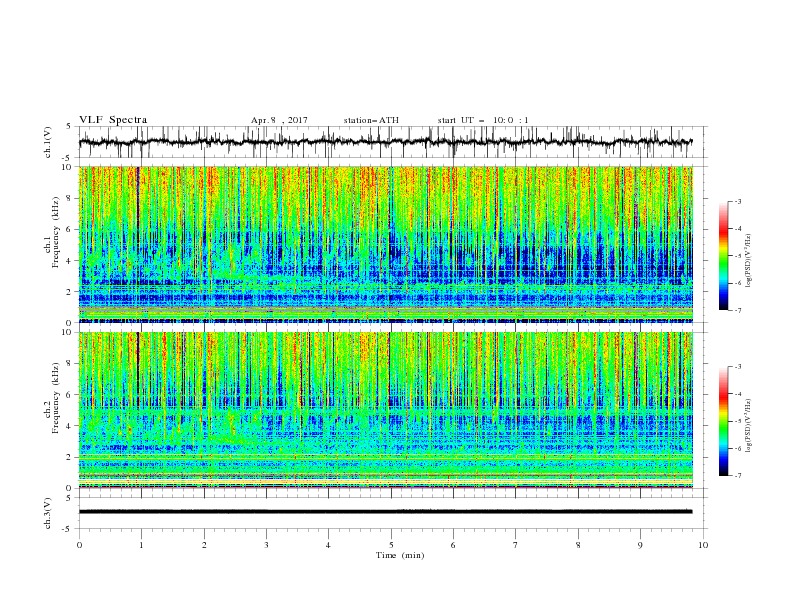Select the "start UT = 10:0 :1" text
The image size is (792, 612).
click(x=483, y=120)
